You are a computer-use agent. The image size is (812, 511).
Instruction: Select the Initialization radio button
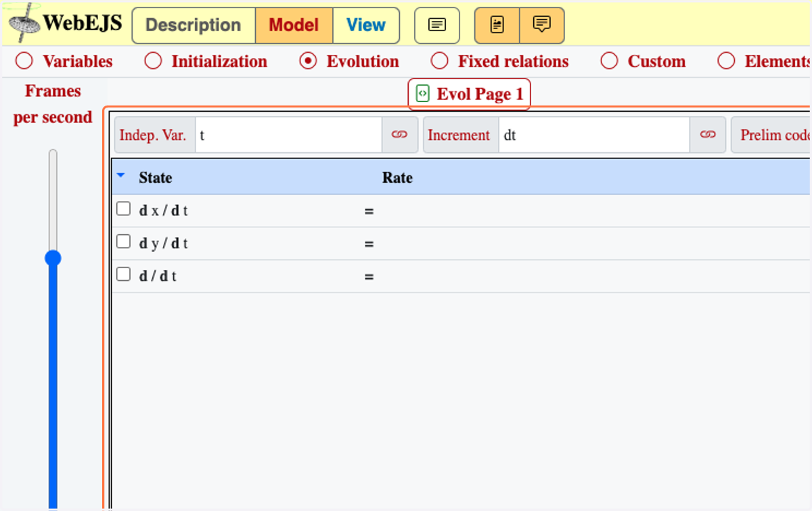[153, 61]
